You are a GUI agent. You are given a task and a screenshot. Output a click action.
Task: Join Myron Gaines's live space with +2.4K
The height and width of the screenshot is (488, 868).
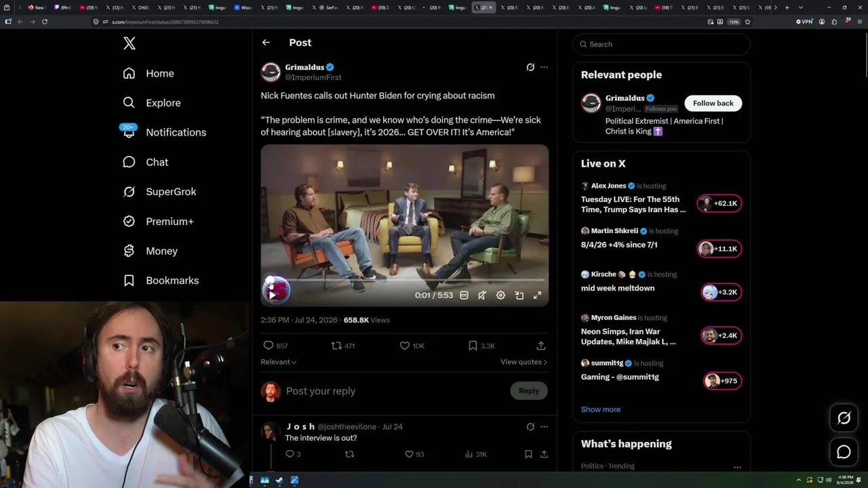click(x=721, y=335)
